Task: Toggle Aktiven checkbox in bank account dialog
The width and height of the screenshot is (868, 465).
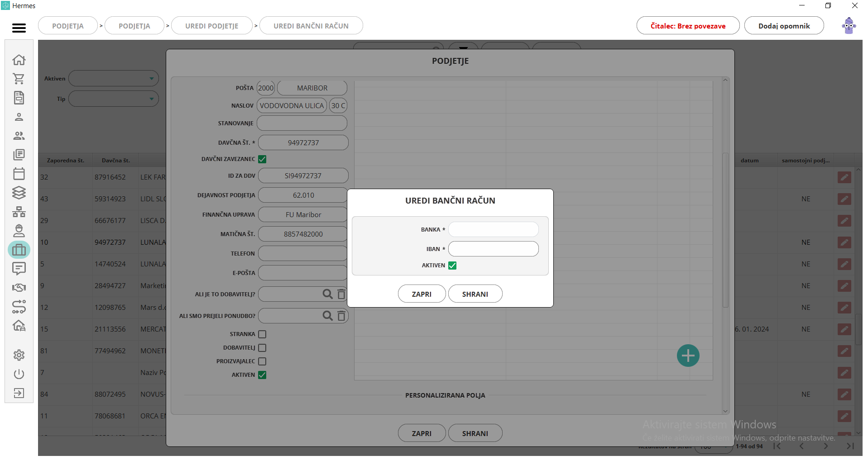Action: [452, 266]
